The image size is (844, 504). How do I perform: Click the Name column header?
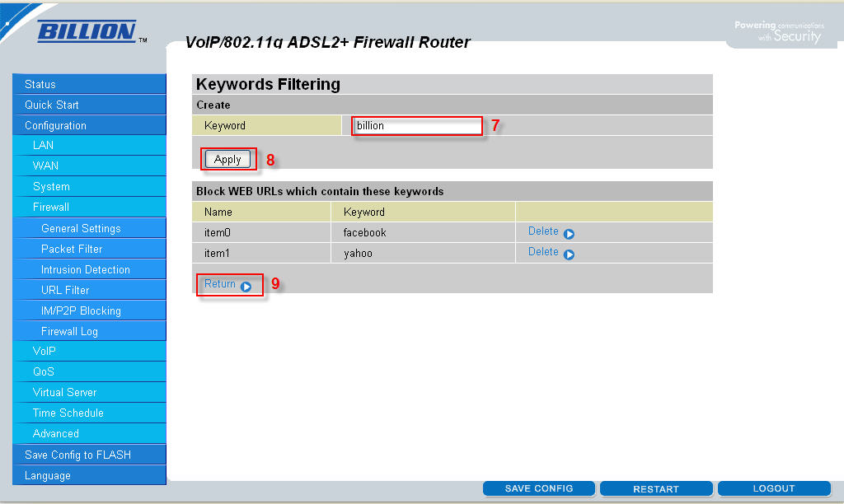(261, 212)
